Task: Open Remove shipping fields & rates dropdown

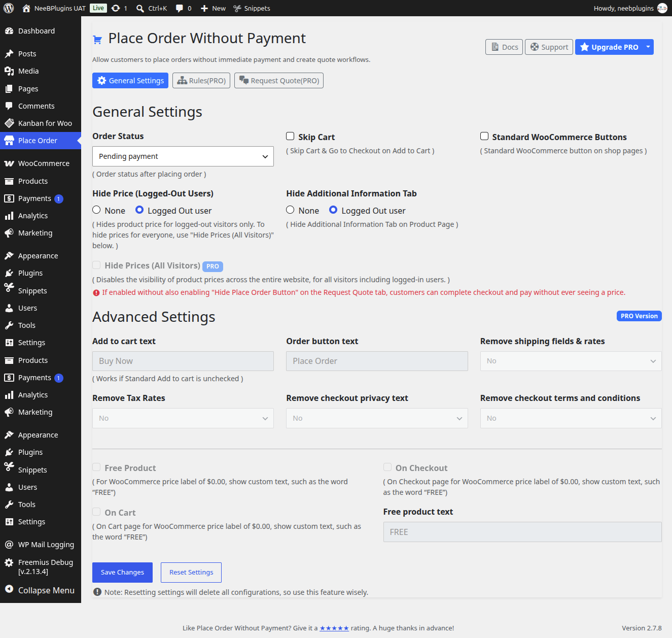Action: point(571,361)
